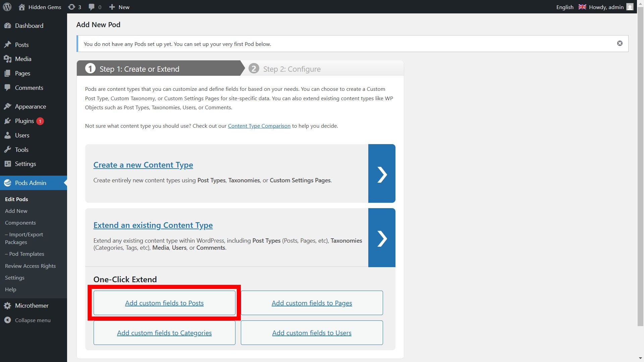Click the Pods Admin logo icon

(x=8, y=183)
